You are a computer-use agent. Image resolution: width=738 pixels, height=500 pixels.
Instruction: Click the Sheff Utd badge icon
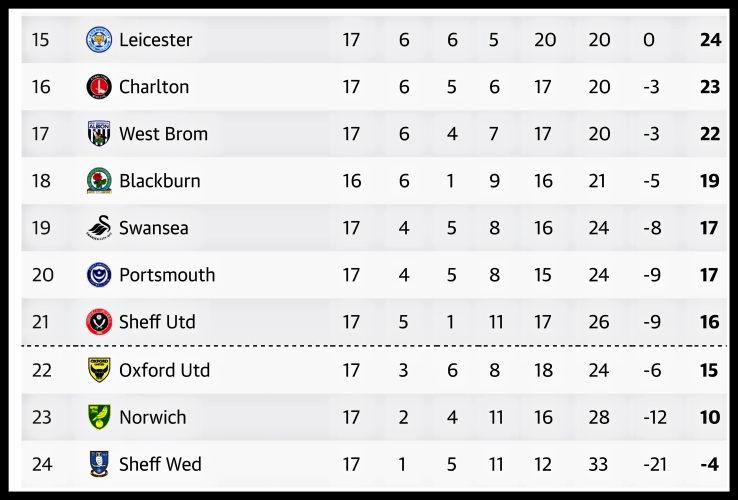[99, 322]
